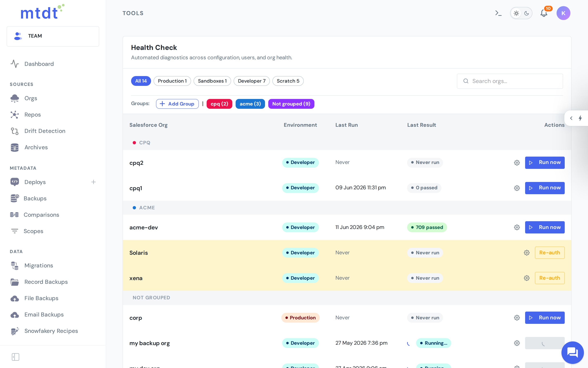Run now for cpq1
Image resolution: width=588 pixels, height=368 pixels.
[545, 188]
